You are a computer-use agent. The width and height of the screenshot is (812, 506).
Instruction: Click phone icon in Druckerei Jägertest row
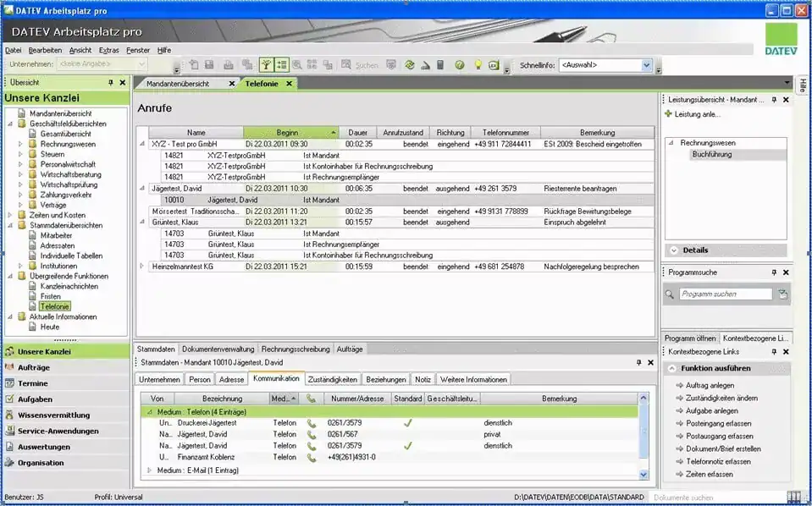(x=312, y=423)
